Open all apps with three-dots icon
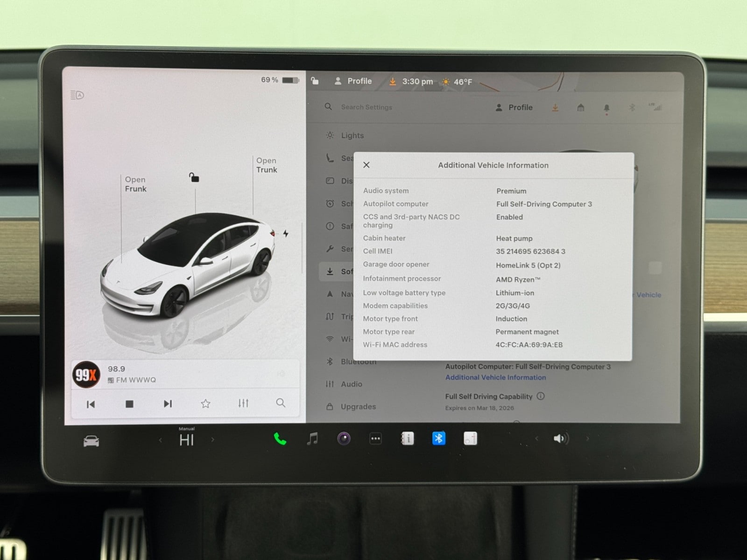The width and height of the screenshot is (747, 560). pos(375,439)
